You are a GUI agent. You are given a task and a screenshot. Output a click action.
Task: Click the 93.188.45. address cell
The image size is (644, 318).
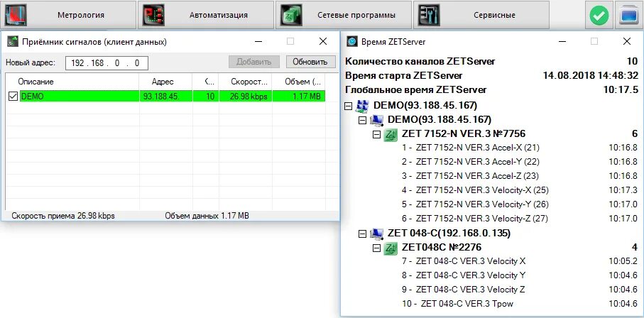click(x=166, y=97)
